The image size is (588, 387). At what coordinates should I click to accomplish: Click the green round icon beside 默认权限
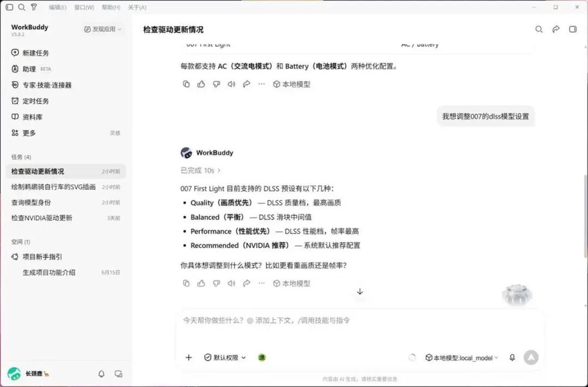pyautogui.click(x=262, y=358)
